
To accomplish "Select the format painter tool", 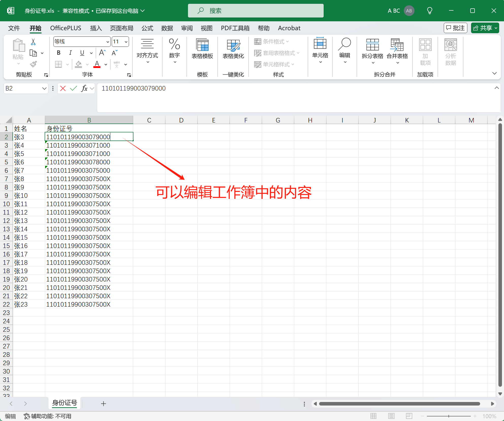I will coord(33,64).
